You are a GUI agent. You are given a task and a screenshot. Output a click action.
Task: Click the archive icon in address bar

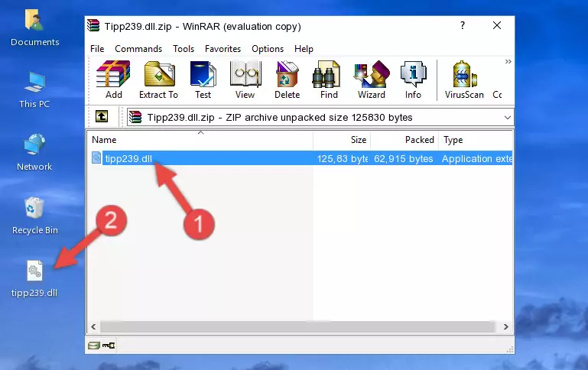tap(135, 117)
